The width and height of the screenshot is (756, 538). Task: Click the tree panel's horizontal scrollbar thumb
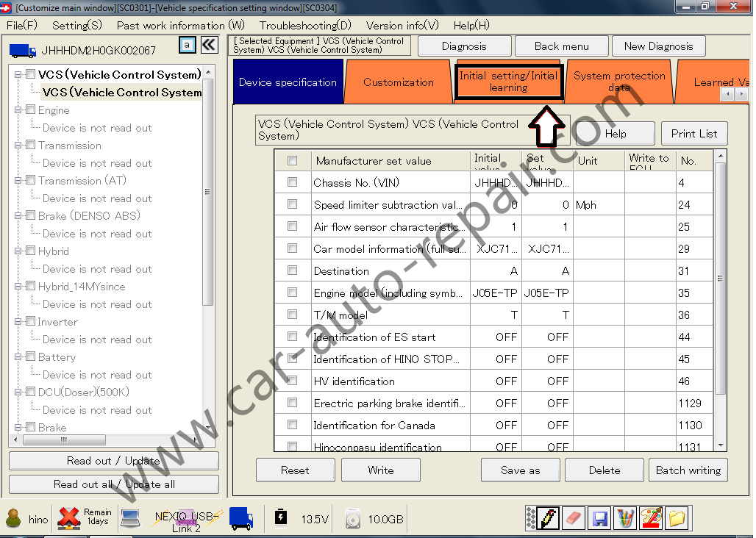(64, 440)
